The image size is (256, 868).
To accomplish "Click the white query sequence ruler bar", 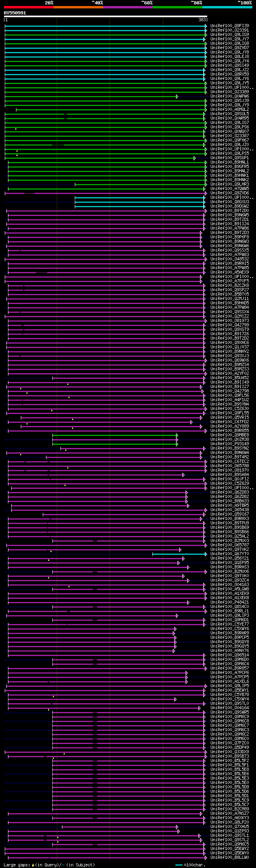I will [x=106, y=16].
